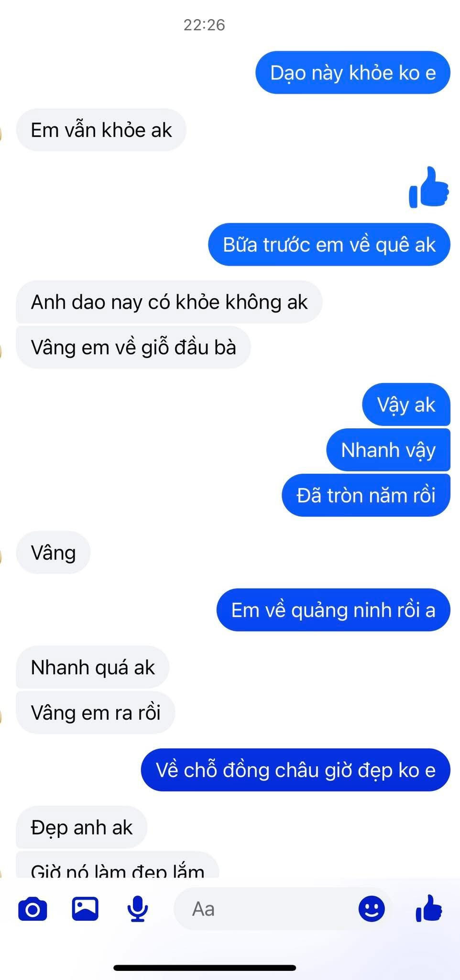
Task: Tap message "Anh dao nay có khỏe không ak"
Action: click(x=169, y=302)
